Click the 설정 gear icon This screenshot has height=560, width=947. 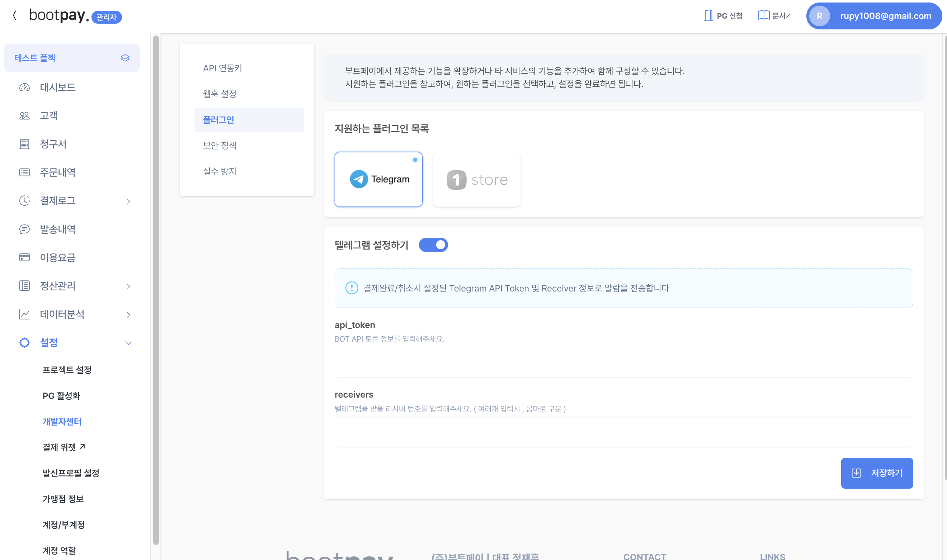(24, 342)
